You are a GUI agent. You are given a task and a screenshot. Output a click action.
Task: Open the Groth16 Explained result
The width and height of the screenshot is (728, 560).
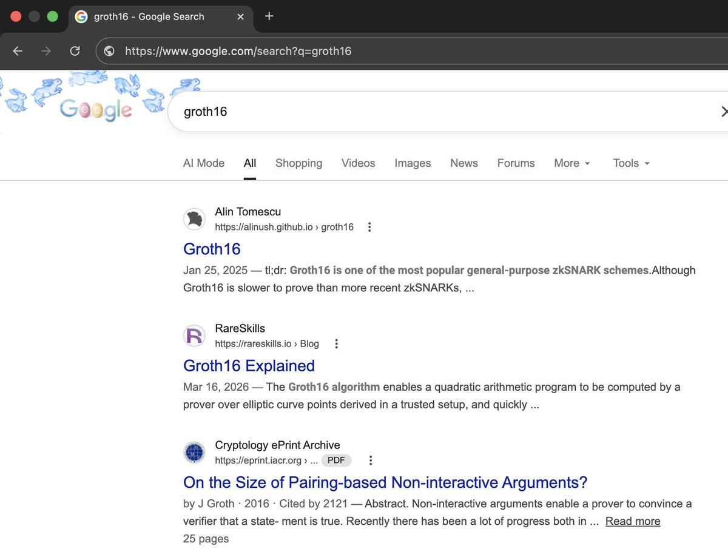249,366
